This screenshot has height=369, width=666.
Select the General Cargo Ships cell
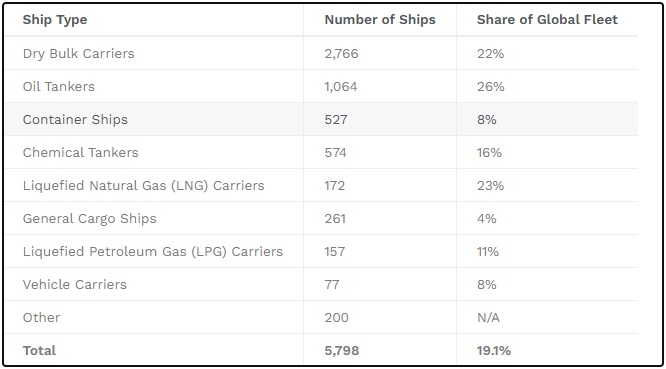tap(90, 219)
